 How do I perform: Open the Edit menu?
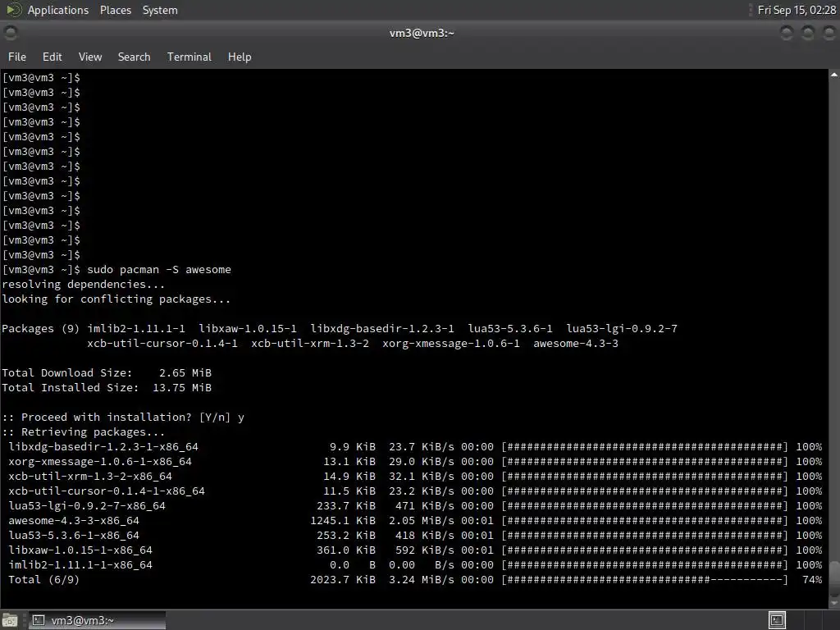click(52, 57)
